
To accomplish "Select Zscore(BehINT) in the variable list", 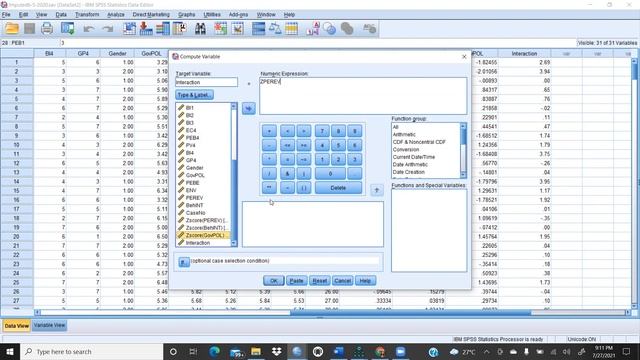I will point(203,228).
